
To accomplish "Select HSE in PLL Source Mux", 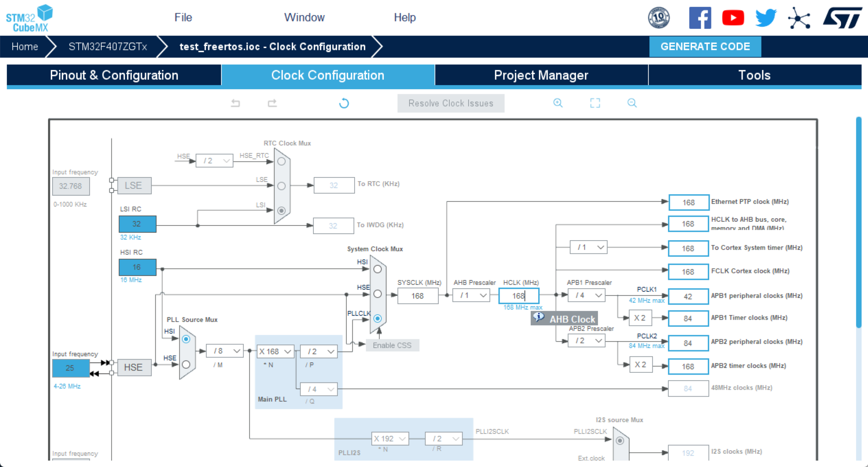I will (186, 365).
